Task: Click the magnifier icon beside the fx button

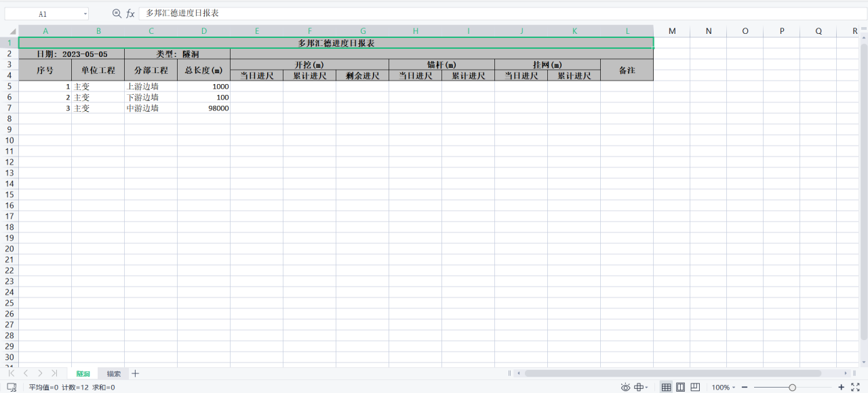Action: (x=117, y=14)
